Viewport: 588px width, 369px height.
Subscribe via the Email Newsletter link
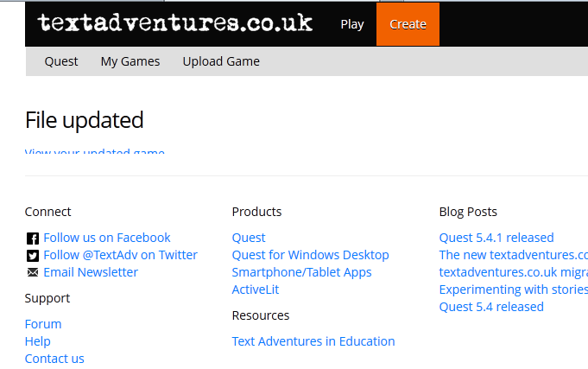coord(91,272)
